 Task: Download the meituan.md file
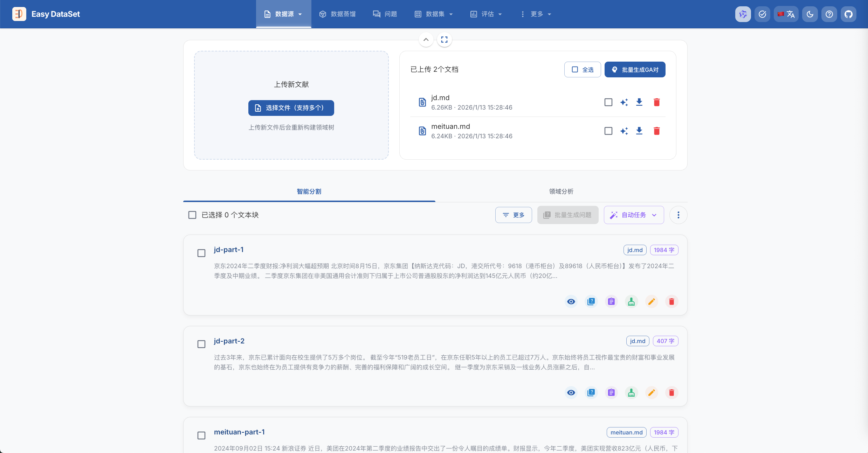tap(639, 131)
